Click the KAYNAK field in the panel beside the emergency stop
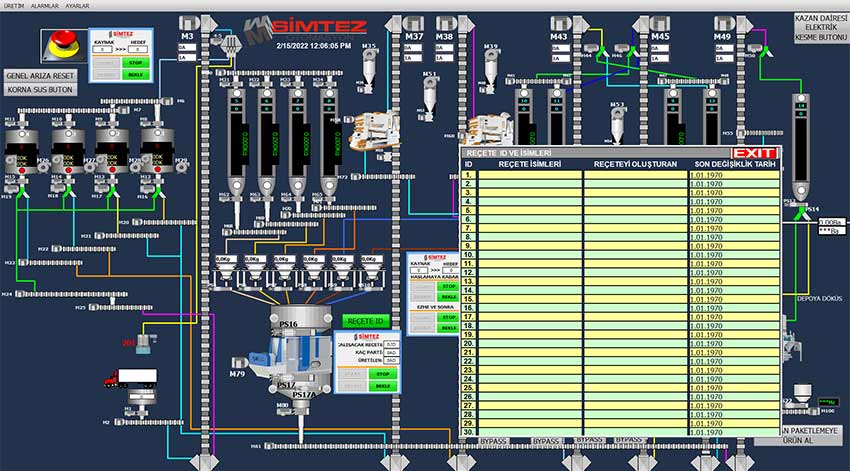850x471 pixels. point(102,49)
